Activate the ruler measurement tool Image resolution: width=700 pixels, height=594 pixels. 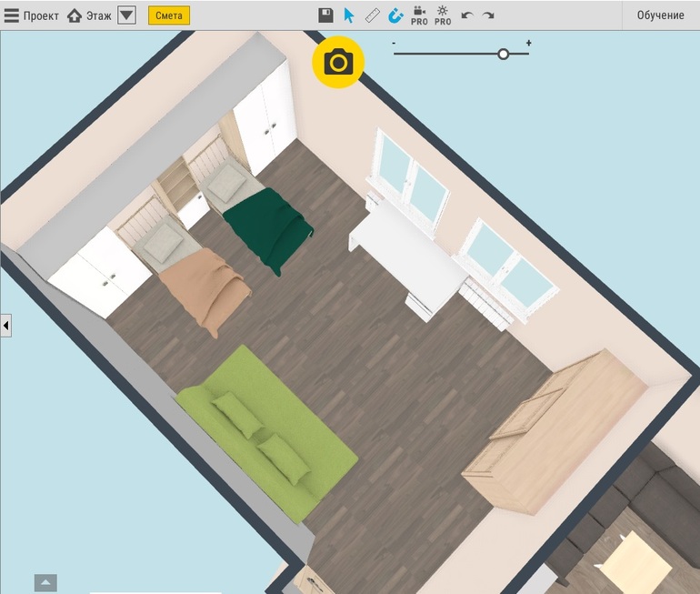pos(373,15)
